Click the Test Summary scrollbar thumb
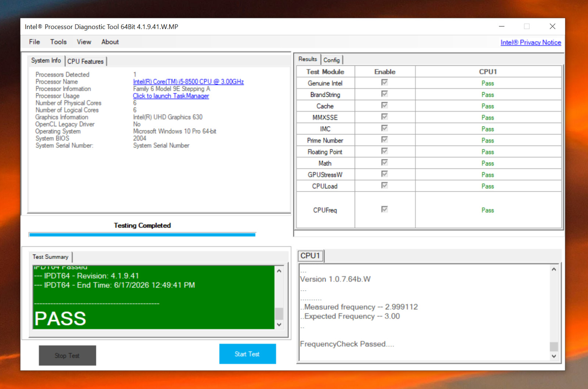The height and width of the screenshot is (389, 588). pos(279,313)
